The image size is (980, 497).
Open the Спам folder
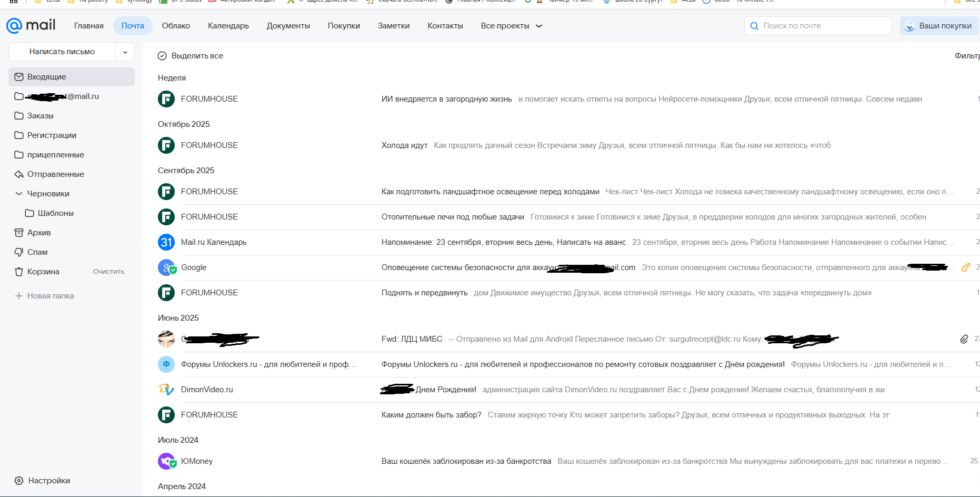point(37,252)
